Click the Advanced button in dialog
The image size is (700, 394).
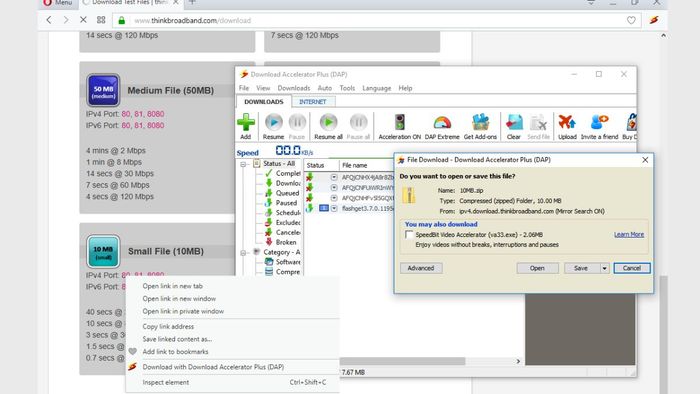[421, 268]
